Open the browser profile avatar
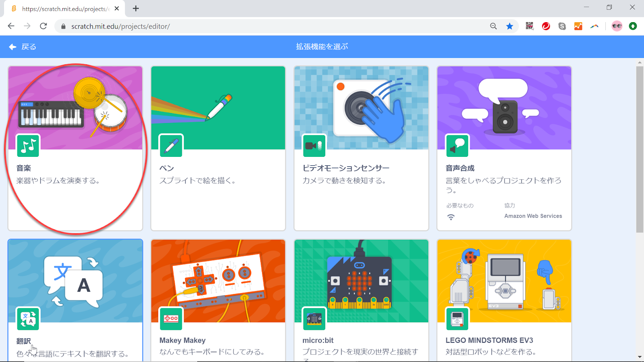This screenshot has height=362, width=644. click(x=617, y=26)
